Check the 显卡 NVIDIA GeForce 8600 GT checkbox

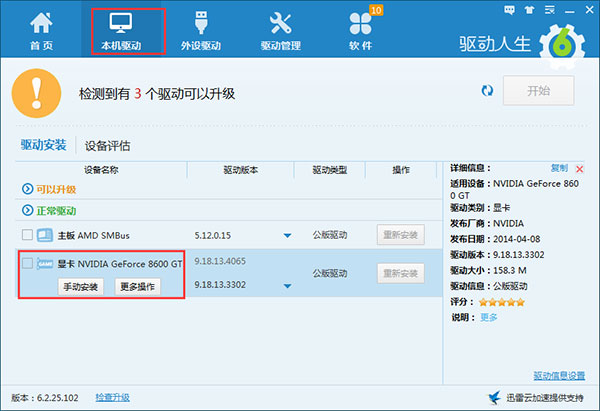click(x=27, y=263)
